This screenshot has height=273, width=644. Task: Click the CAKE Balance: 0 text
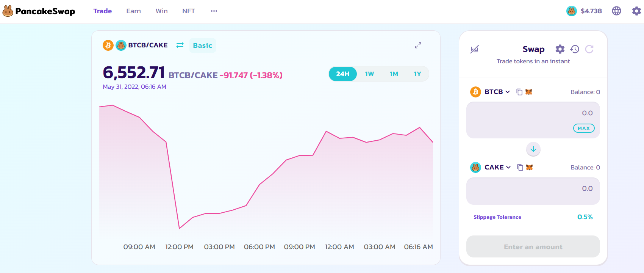click(x=585, y=167)
